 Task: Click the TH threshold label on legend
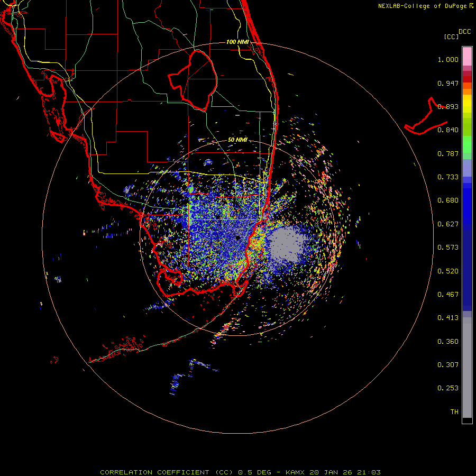pos(454,412)
